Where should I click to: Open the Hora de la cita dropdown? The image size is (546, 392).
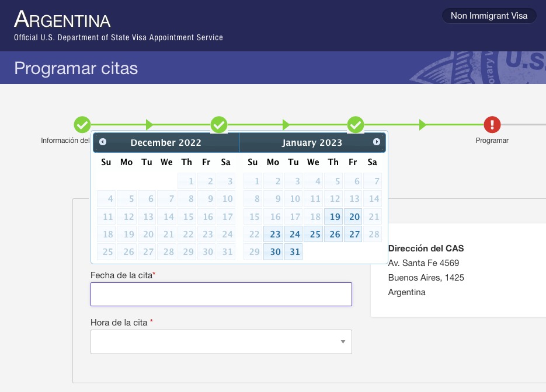click(x=221, y=342)
